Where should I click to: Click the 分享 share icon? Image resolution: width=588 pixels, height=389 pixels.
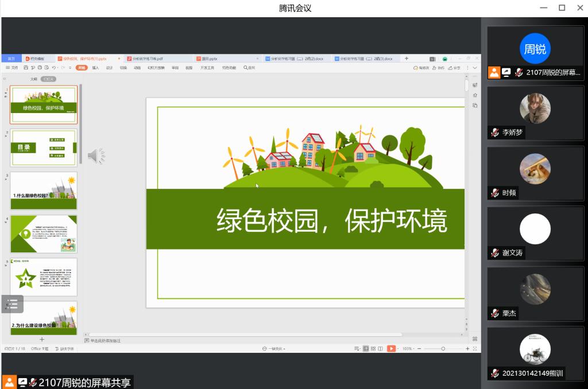click(x=454, y=68)
